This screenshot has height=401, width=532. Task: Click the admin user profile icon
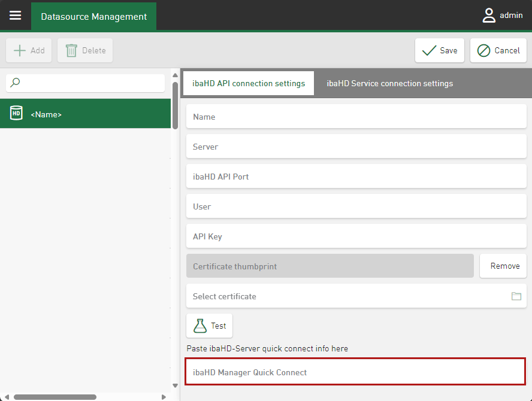click(x=489, y=16)
